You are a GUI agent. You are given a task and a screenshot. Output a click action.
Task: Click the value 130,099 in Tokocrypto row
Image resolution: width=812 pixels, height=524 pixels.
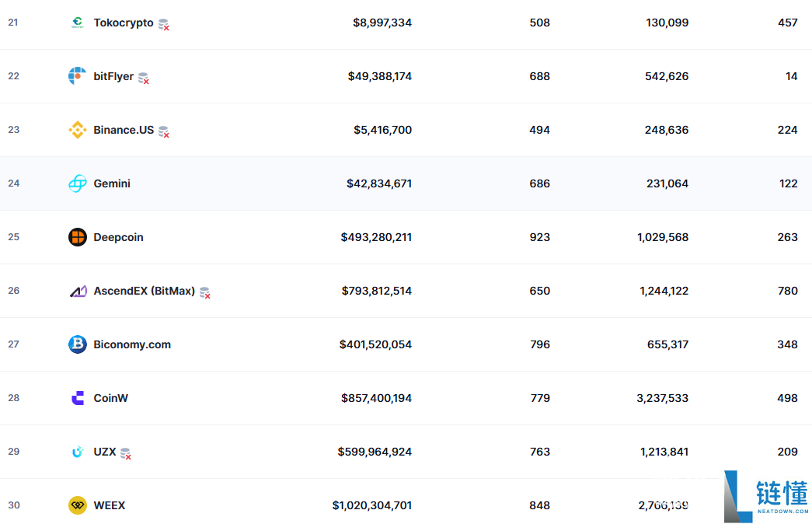pyautogui.click(x=667, y=23)
